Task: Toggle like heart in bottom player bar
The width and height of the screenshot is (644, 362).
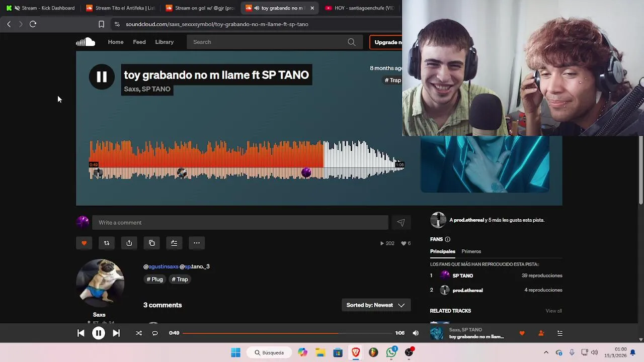Action: pos(522,333)
